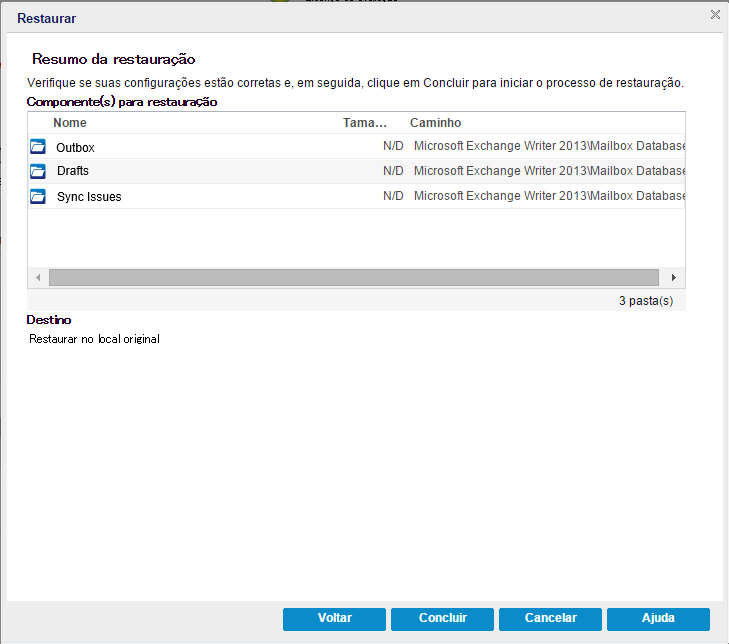The image size is (729, 644).
Task: Click the 'Destino' label
Action: [49, 320]
